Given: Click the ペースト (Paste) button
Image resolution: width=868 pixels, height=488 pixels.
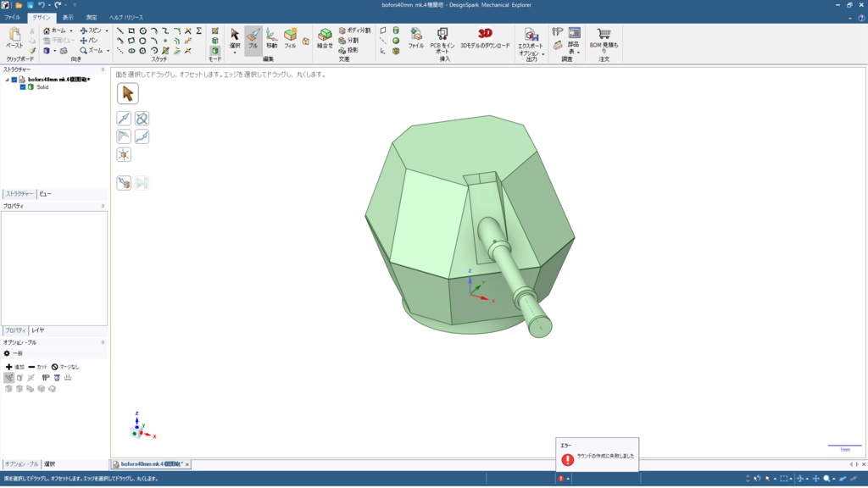Looking at the screenshot, I should point(14,39).
